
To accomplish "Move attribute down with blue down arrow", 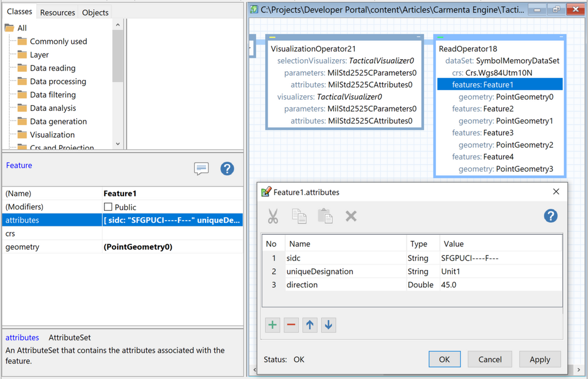I will (328, 325).
